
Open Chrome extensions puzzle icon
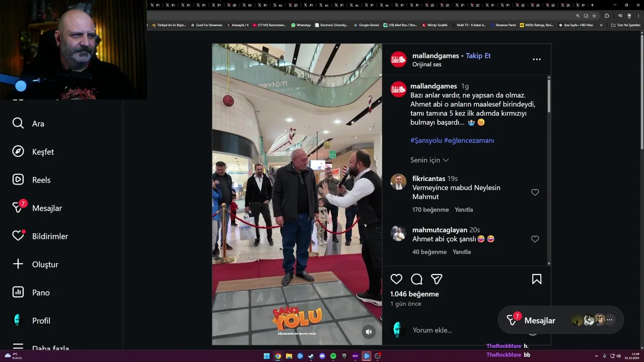[607, 16]
